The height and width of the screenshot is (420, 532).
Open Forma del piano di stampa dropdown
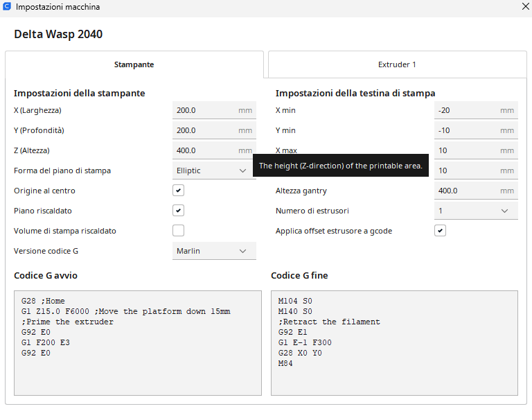(x=214, y=170)
